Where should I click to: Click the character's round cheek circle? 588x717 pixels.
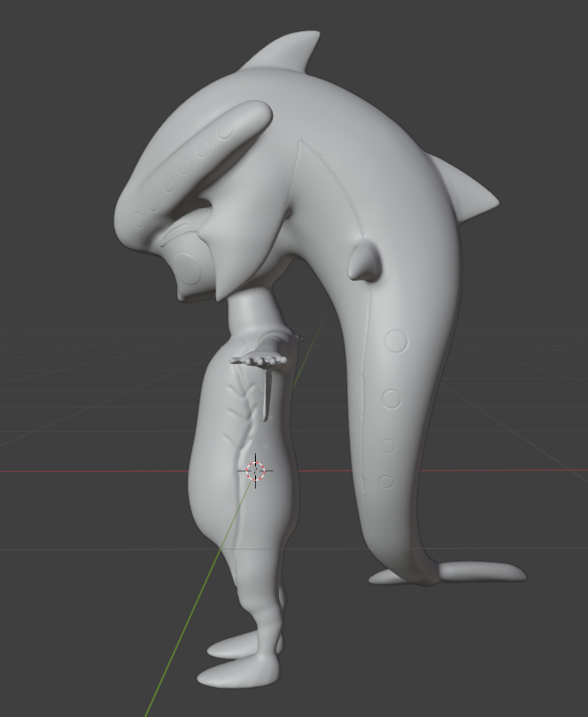click(x=186, y=269)
